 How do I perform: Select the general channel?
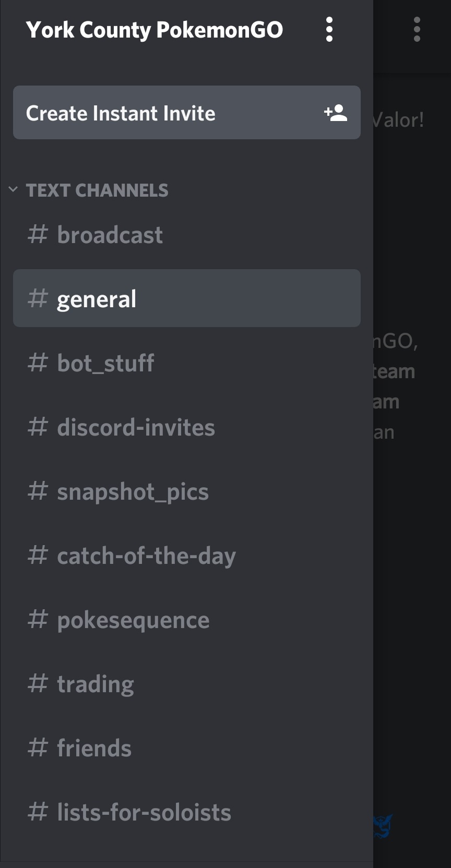click(x=97, y=299)
